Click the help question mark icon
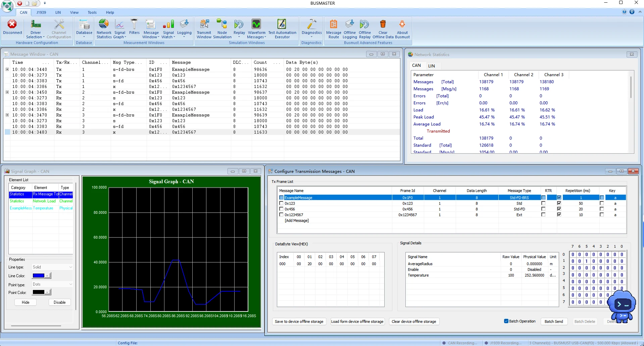The width and height of the screenshot is (644, 346). click(x=624, y=12)
